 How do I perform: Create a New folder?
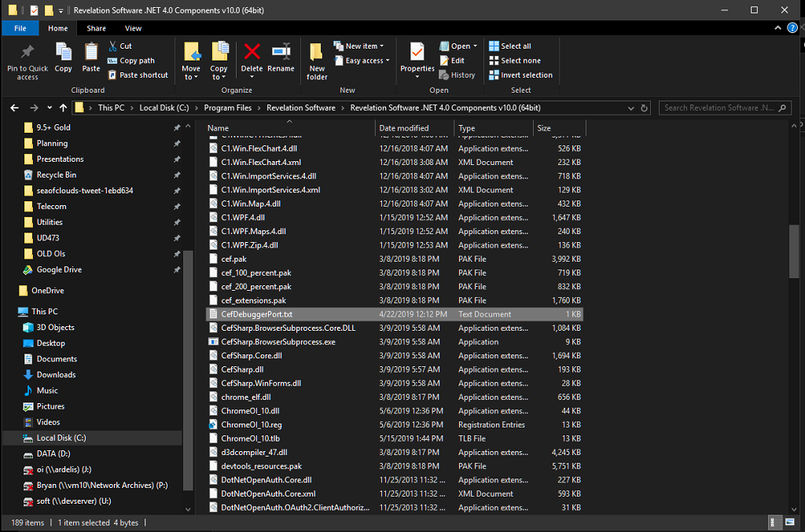[x=317, y=61]
